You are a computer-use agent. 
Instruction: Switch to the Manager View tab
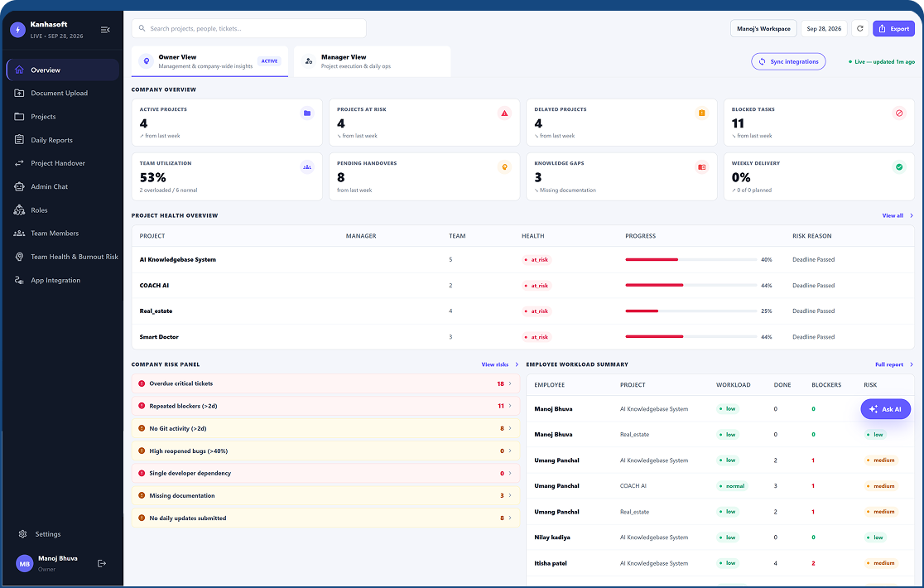click(373, 61)
